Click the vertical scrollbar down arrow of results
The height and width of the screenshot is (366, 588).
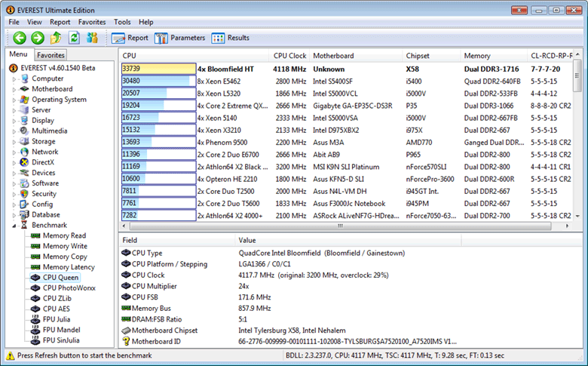click(x=577, y=217)
